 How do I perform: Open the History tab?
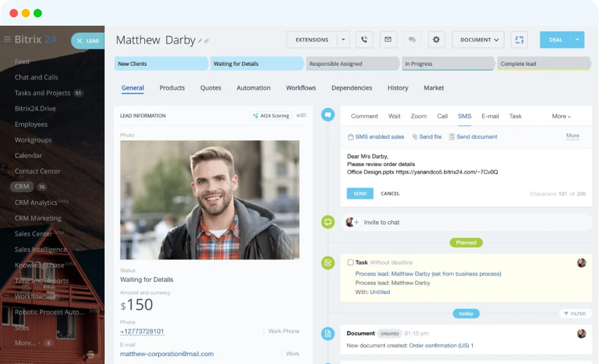point(397,87)
